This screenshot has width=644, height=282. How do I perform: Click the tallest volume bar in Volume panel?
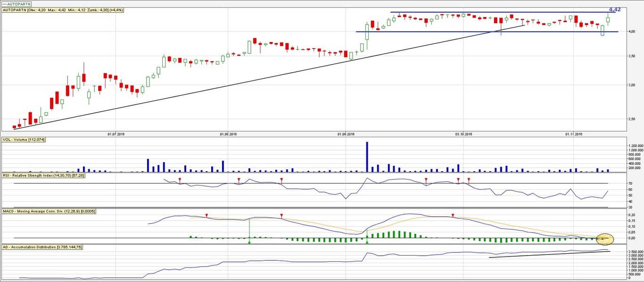click(367, 157)
